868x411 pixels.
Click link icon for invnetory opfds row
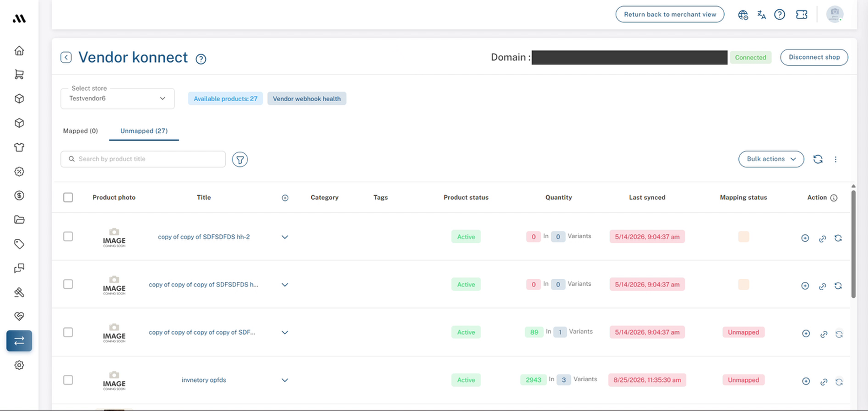824,382
